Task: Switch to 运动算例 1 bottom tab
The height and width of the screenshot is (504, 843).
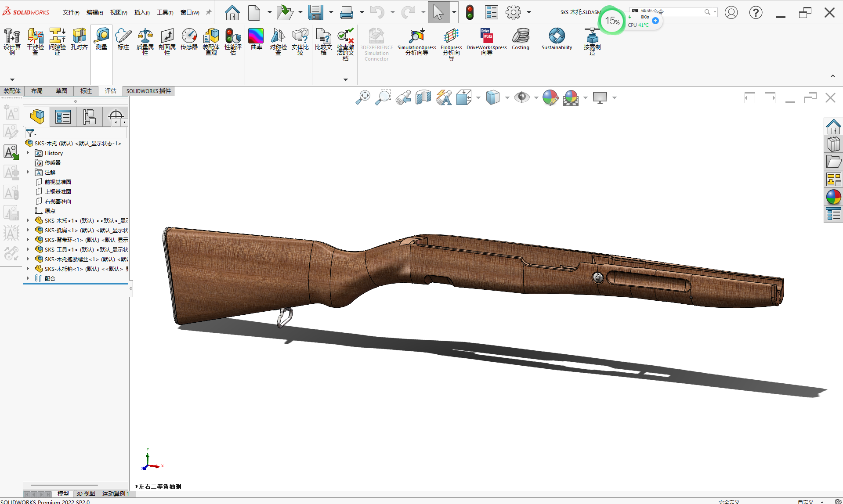Action: click(x=116, y=494)
